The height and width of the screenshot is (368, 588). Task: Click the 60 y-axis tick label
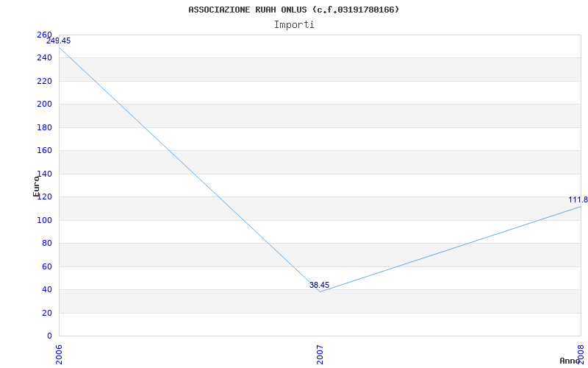(46, 266)
